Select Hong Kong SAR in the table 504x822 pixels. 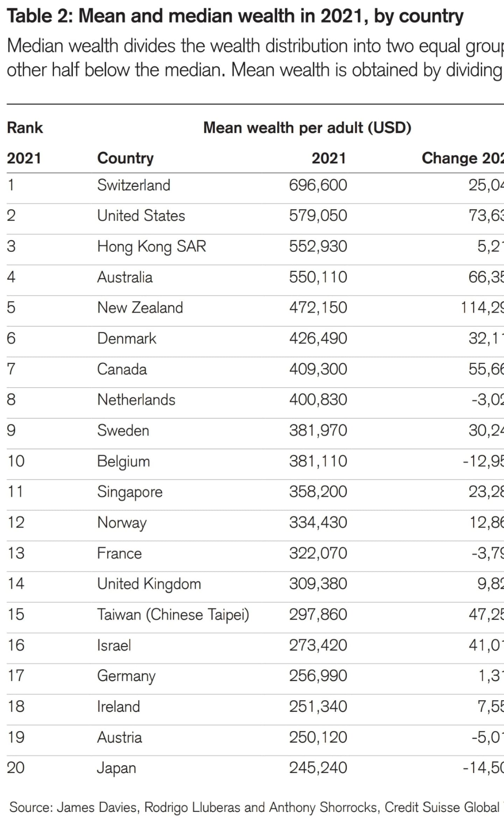pyautogui.click(x=152, y=246)
